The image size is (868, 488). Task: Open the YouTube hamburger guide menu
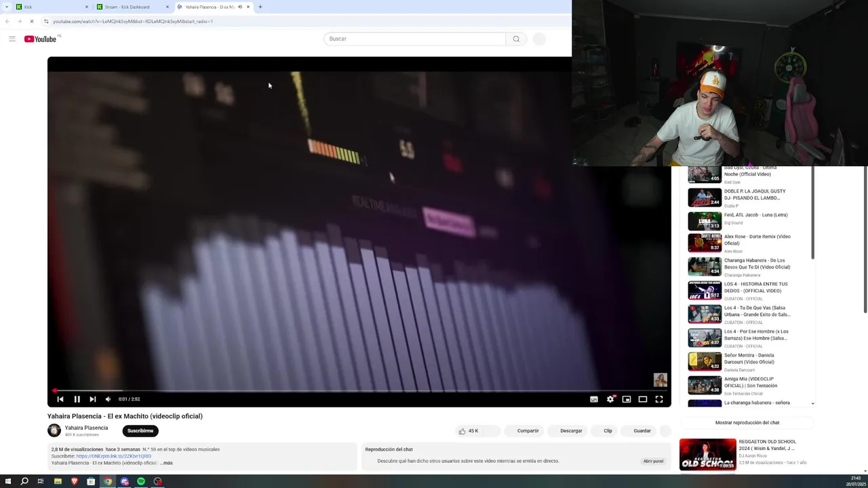point(12,39)
